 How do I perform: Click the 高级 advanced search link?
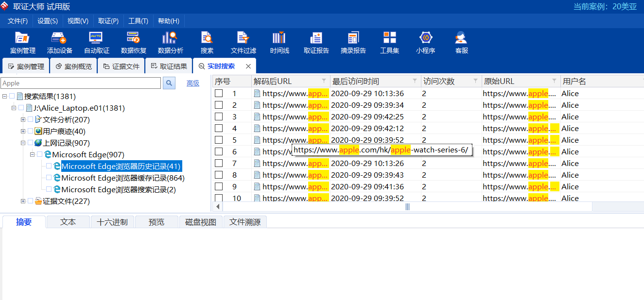[193, 83]
